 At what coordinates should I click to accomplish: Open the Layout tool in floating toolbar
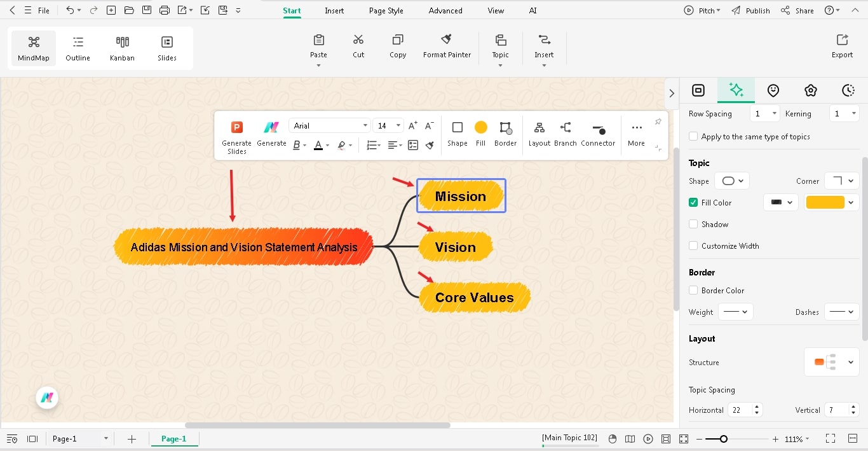[x=539, y=127]
